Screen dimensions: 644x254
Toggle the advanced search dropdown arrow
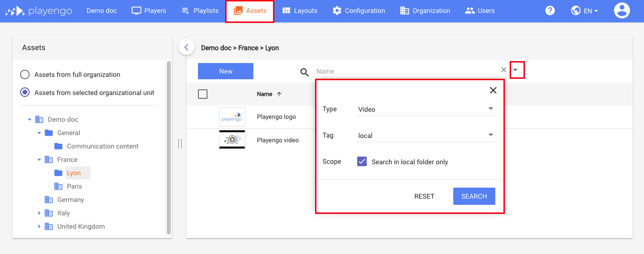pos(515,70)
